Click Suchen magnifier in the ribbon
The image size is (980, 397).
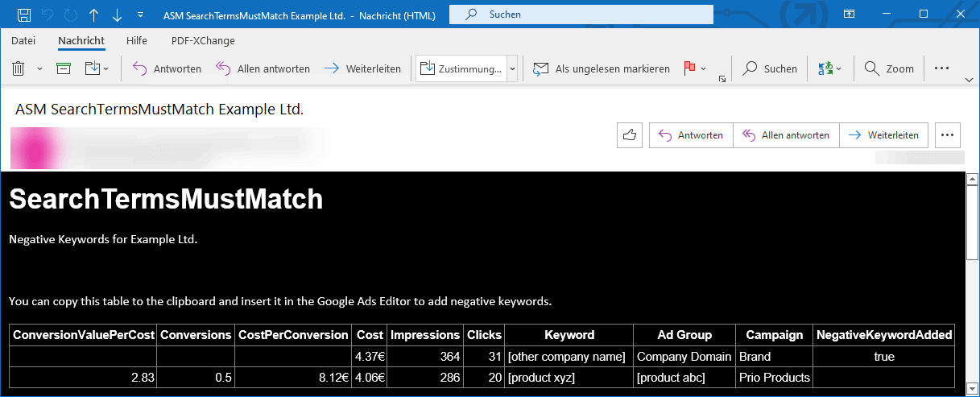coord(770,68)
